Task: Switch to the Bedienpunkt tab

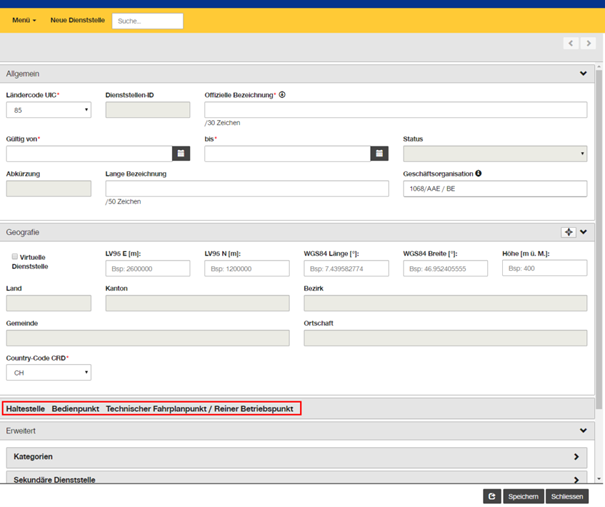Action: pyautogui.click(x=76, y=409)
